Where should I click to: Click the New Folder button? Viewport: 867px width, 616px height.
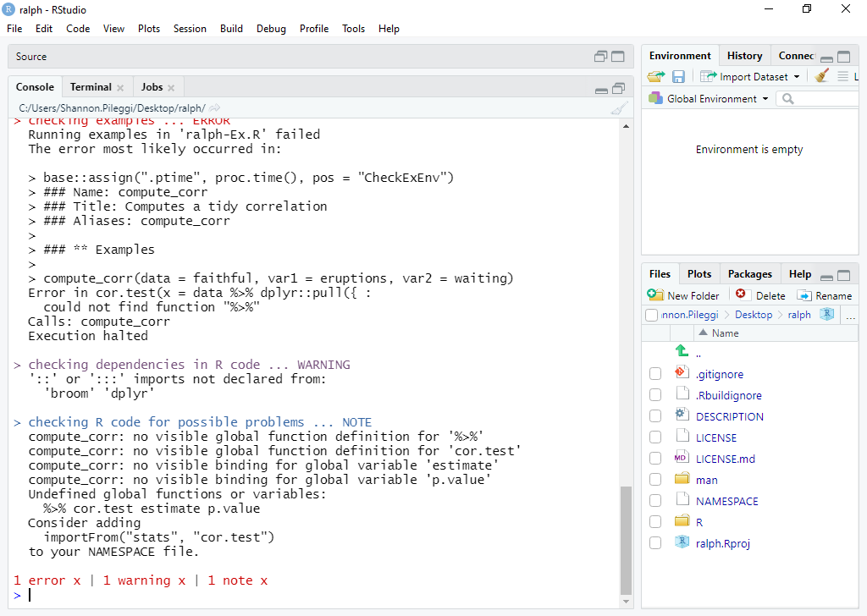pos(683,295)
